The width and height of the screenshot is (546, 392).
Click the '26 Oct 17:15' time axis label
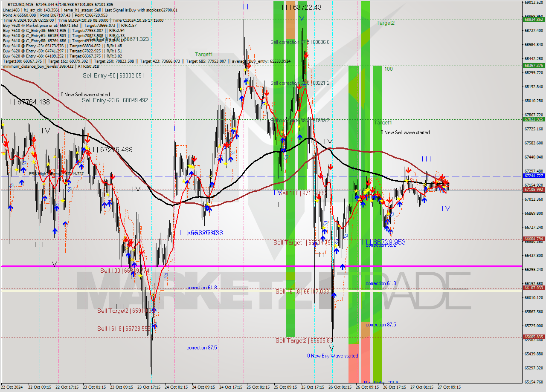(x=394, y=387)
